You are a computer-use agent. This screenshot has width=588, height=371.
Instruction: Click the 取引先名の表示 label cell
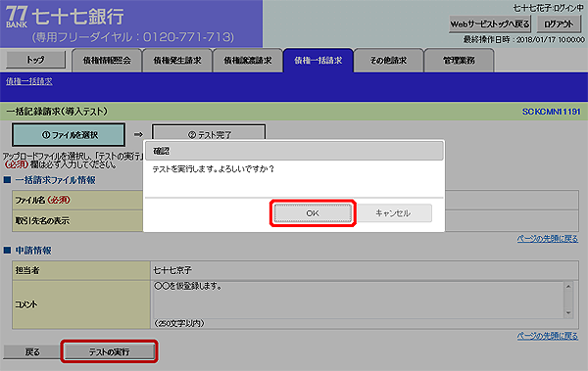point(77,220)
